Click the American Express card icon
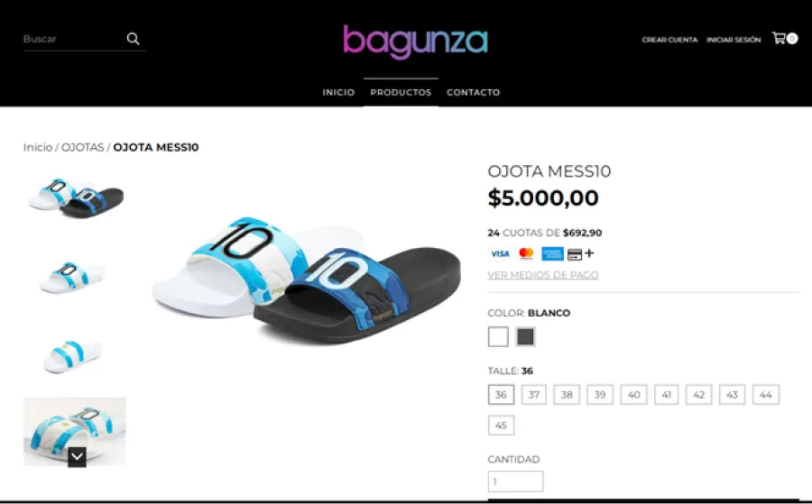Screen dimensions: 812x504 point(552,253)
